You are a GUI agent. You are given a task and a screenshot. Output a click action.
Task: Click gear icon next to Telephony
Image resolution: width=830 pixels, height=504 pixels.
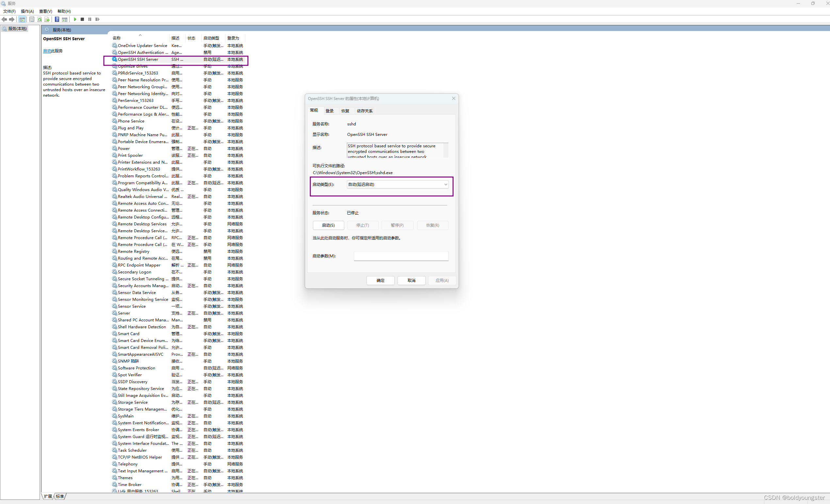(x=115, y=464)
